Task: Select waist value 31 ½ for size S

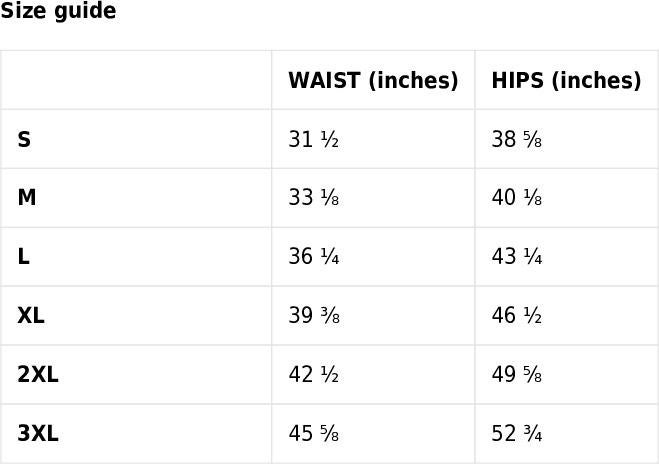Action: point(314,139)
